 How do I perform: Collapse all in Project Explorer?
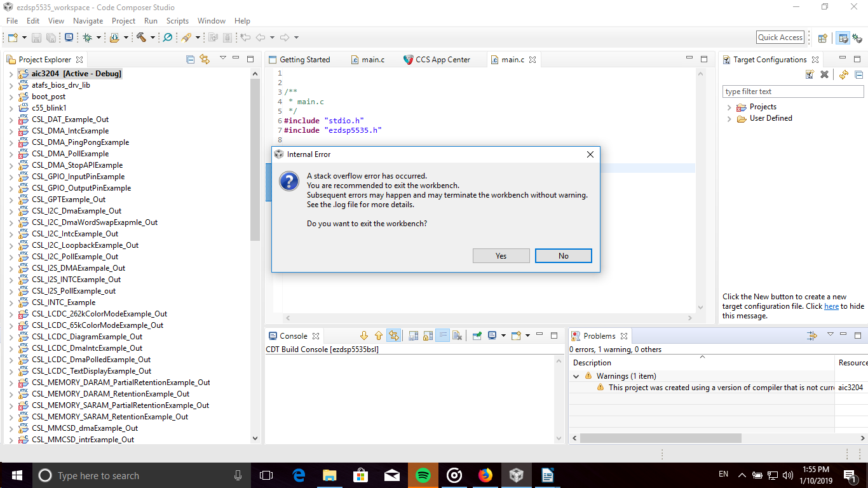point(190,59)
